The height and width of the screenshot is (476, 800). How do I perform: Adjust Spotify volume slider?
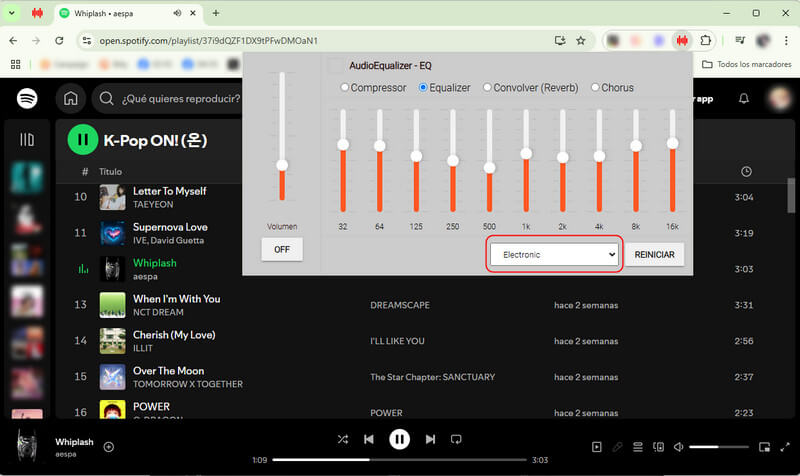click(719, 447)
